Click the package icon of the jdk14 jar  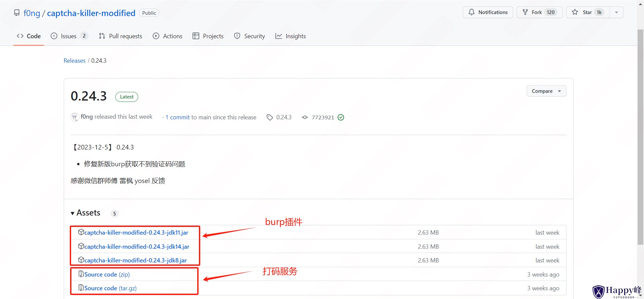click(81, 246)
